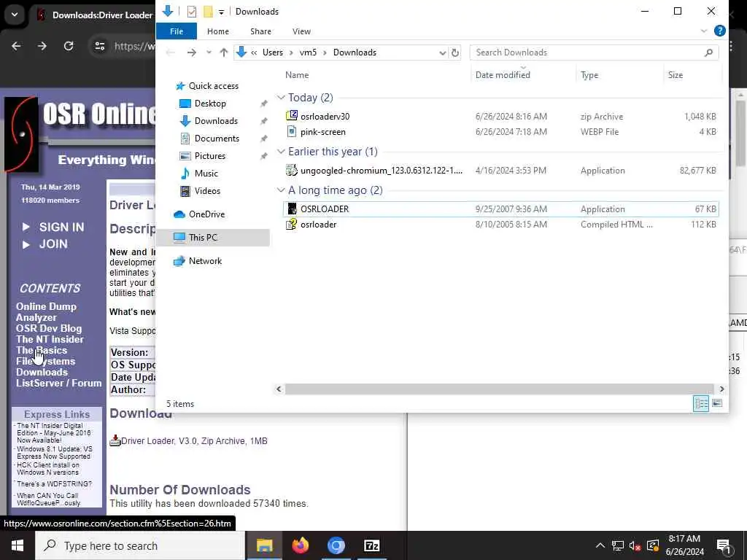Click the search magnifier in Search Downloads
The height and width of the screenshot is (560, 747).
709,52
